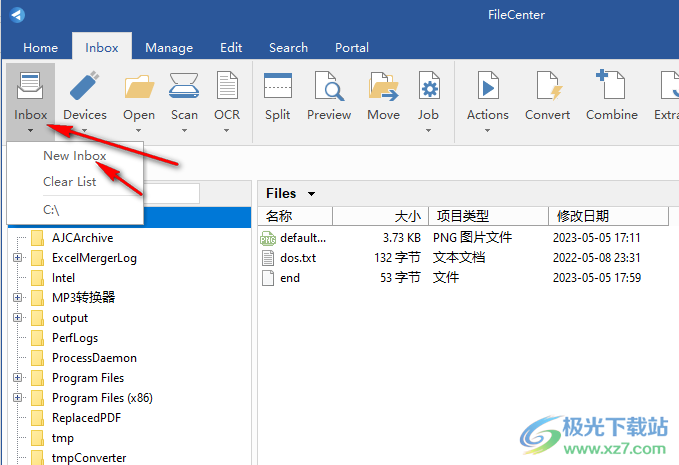This screenshot has height=465, width=679.
Task: Open the Job settings icon
Action: click(x=428, y=86)
